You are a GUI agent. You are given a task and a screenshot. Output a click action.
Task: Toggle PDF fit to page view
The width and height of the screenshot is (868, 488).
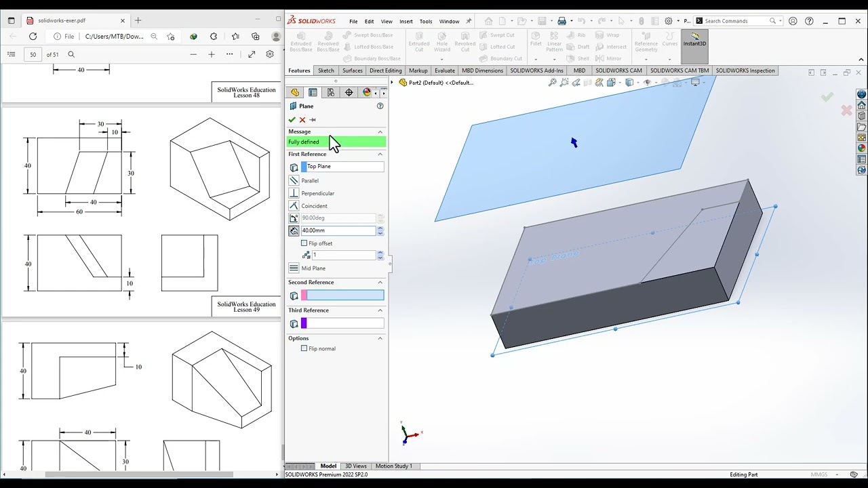pyautogui.click(x=252, y=54)
